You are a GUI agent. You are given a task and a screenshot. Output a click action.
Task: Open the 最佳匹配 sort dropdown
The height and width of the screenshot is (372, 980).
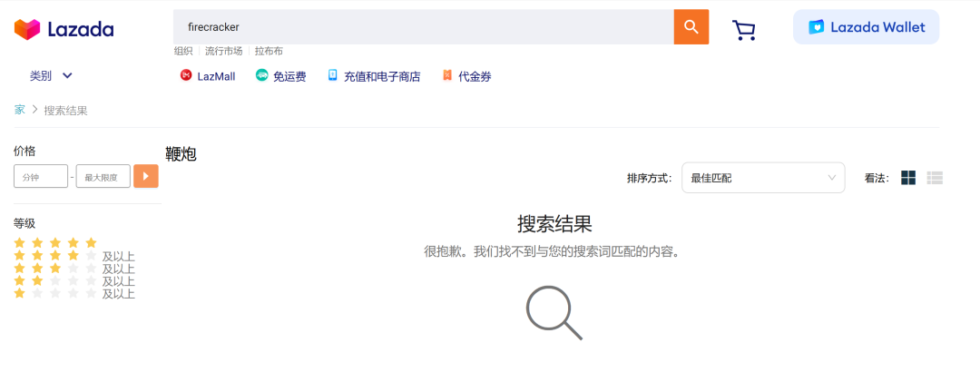coord(763,178)
